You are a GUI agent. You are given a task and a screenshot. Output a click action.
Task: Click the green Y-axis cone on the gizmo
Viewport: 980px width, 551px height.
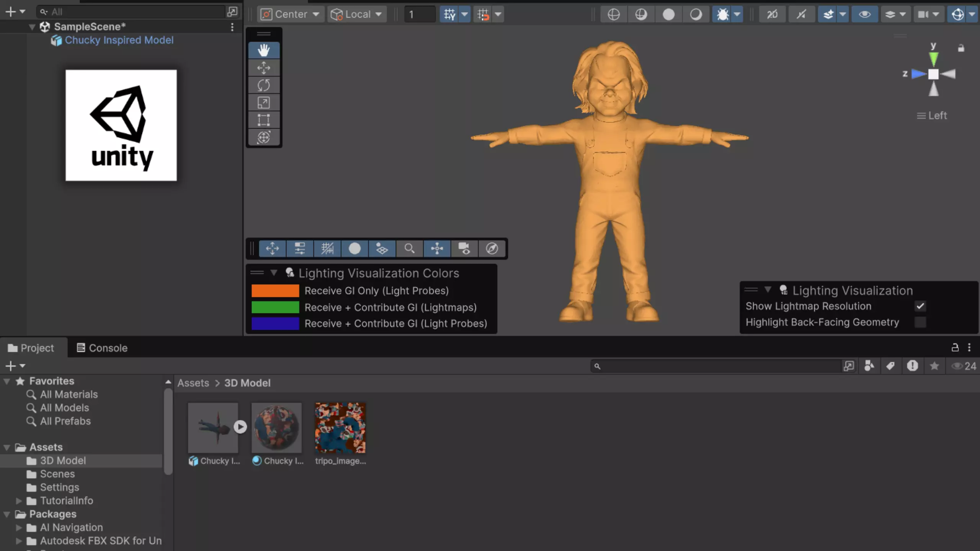point(934,59)
